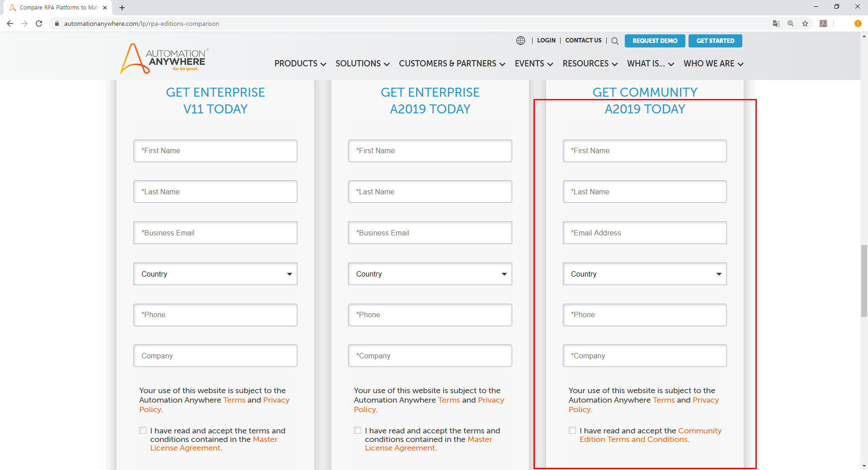Expand the RESOURCES menu
868x470 pixels.
click(590, 64)
